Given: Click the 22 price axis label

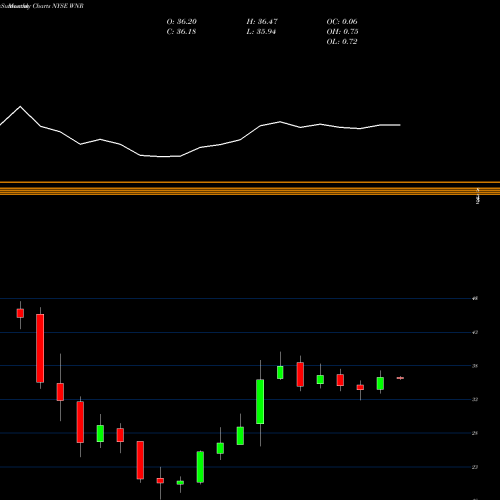Looking at the screenshot, I should point(475,467).
